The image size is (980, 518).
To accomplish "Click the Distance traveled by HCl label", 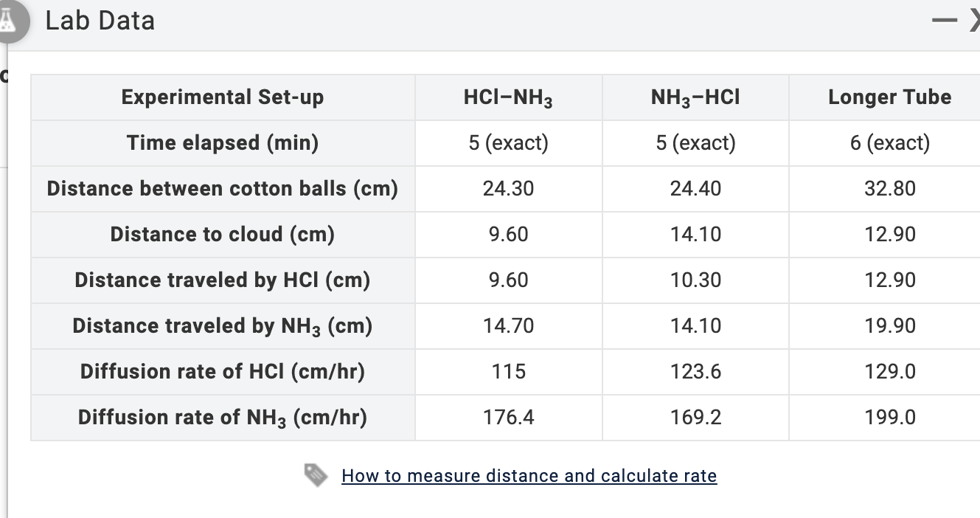I will [x=222, y=280].
